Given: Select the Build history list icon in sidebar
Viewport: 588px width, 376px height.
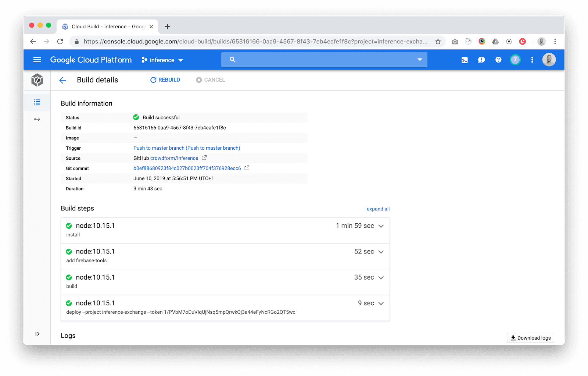Looking at the screenshot, I should [x=37, y=102].
